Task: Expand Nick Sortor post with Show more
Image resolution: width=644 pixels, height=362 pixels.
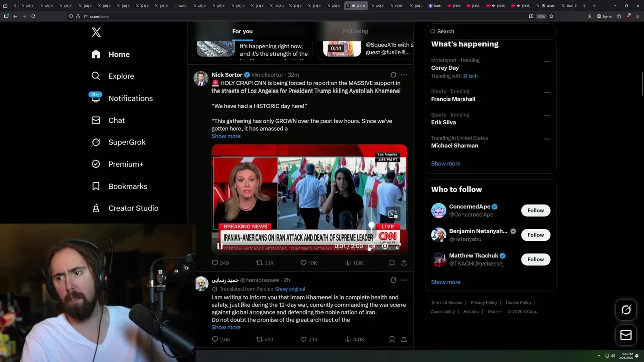Action: click(x=226, y=136)
